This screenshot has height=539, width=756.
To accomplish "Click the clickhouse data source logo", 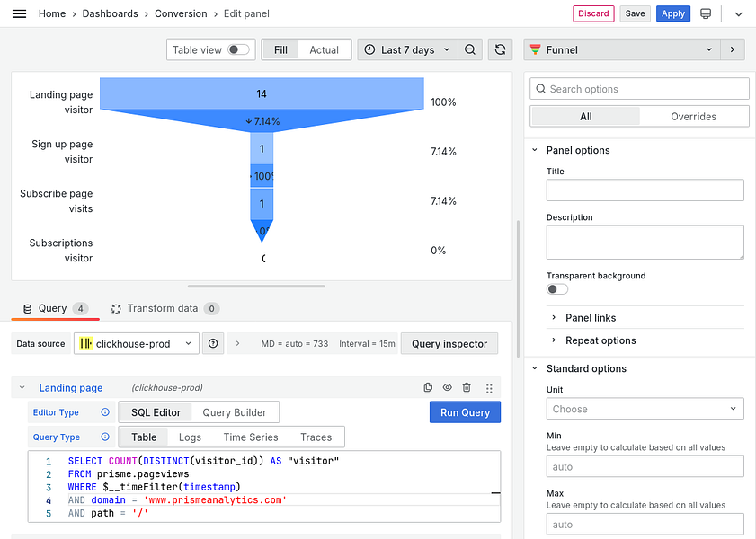I will pos(85,343).
